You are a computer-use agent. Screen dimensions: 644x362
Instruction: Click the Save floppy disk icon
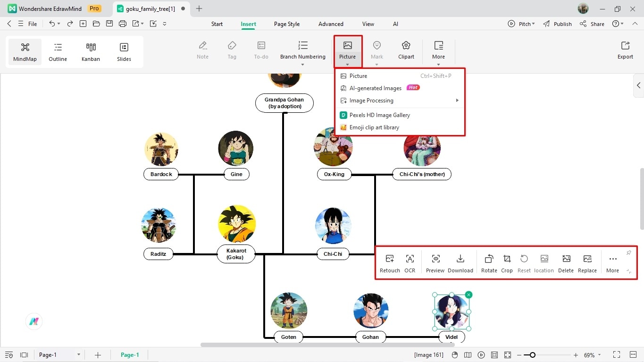pos(109,24)
